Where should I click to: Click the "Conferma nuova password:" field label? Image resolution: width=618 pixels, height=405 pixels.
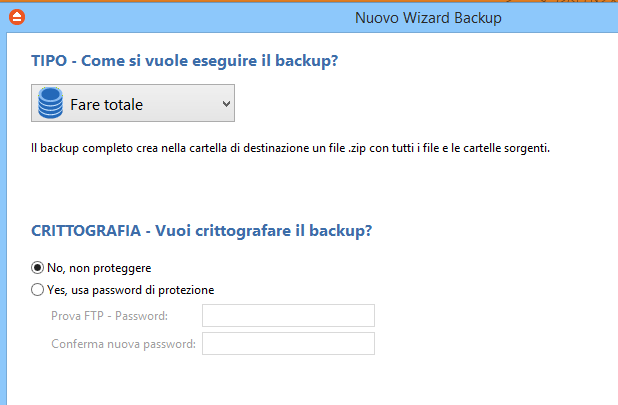[x=123, y=344]
